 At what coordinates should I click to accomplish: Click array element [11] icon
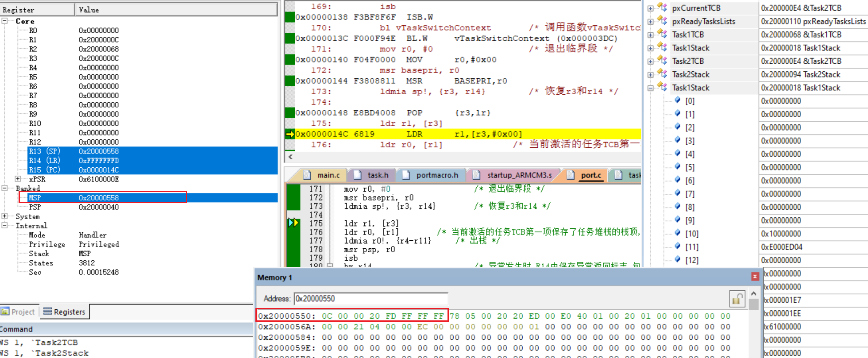click(x=677, y=246)
